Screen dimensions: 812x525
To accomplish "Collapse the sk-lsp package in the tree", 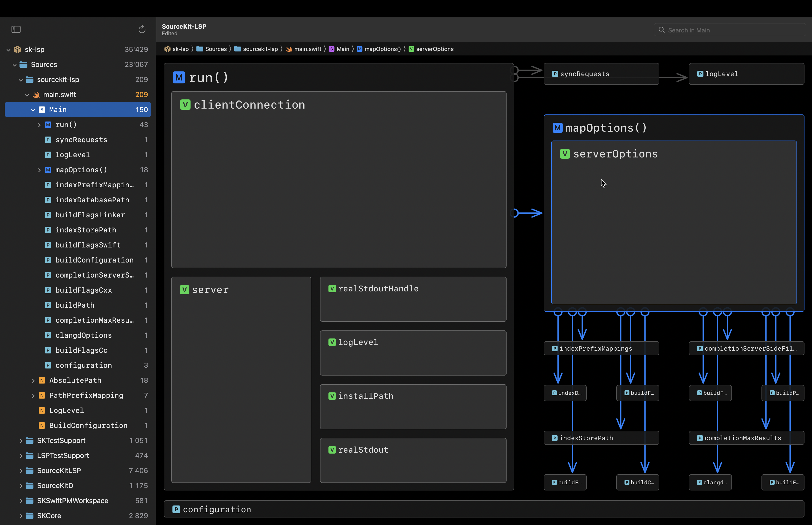I will click(x=8, y=50).
